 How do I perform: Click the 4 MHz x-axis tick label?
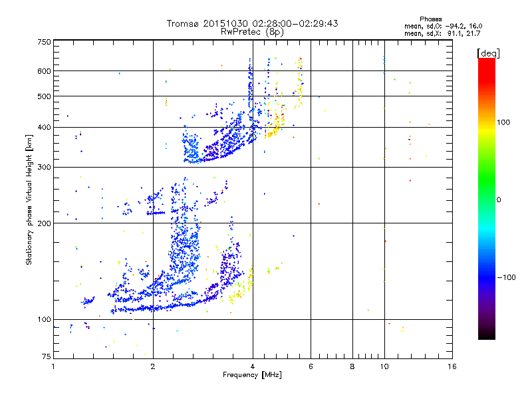[253, 366]
